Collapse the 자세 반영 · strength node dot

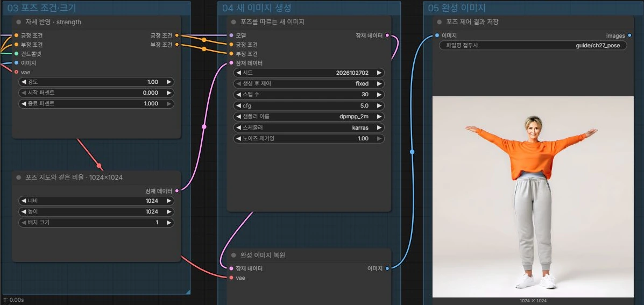pos(19,22)
